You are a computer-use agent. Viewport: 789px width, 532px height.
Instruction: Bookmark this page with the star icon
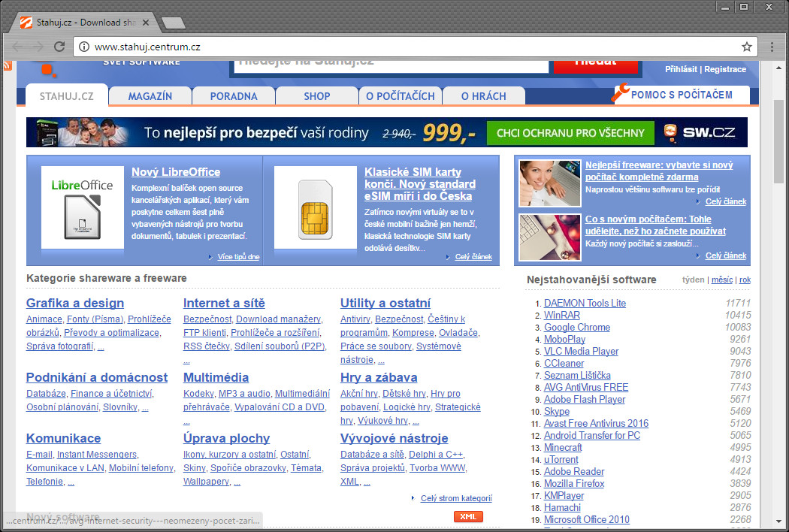pos(747,47)
